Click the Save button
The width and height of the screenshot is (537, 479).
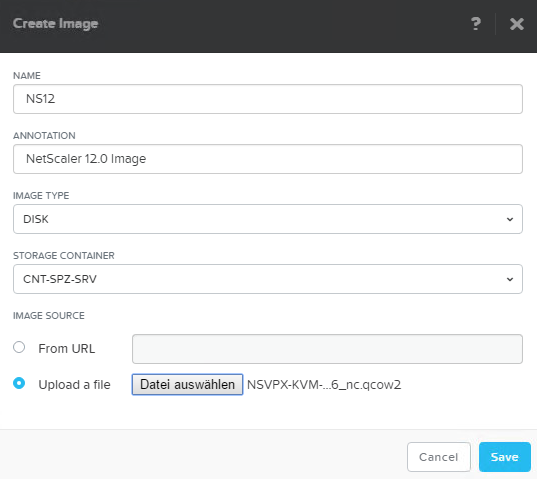[x=505, y=457]
